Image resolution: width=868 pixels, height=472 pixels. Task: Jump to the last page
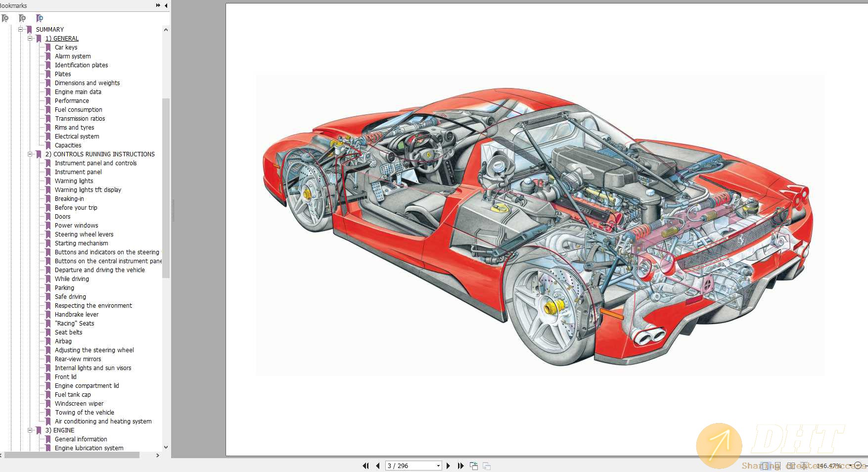[460, 466]
